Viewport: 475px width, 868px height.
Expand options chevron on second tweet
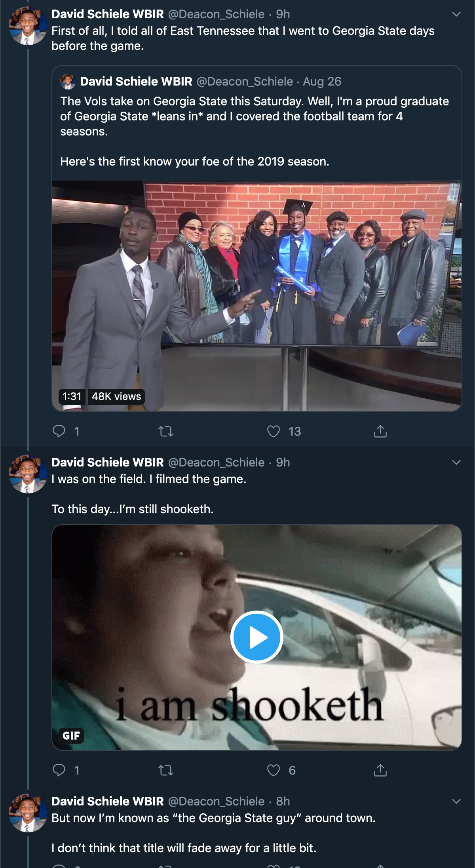(456, 463)
